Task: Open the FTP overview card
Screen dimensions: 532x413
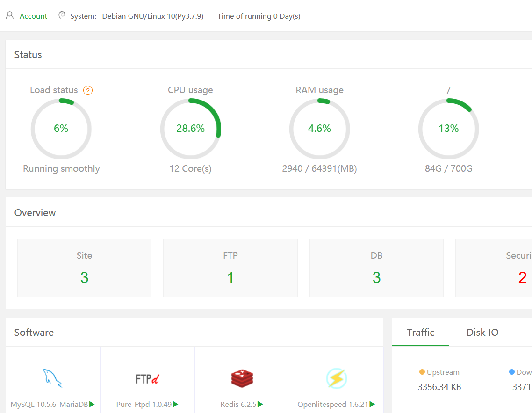Action: 230,268
